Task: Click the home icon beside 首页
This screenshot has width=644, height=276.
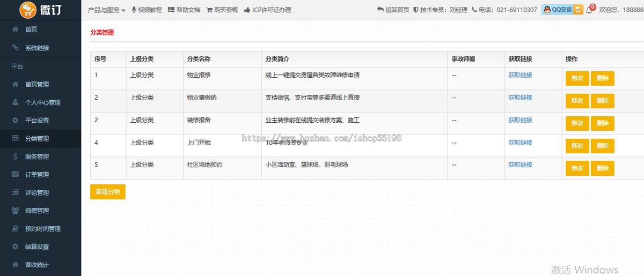Action: (15, 29)
